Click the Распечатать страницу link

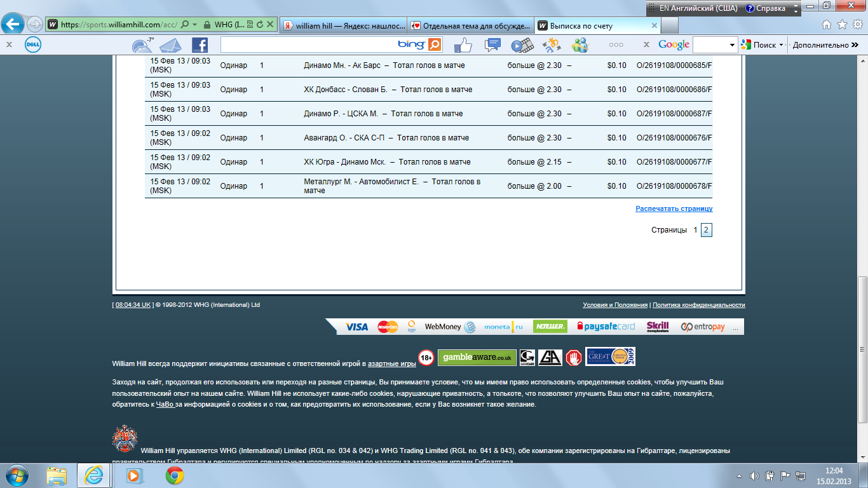point(674,208)
